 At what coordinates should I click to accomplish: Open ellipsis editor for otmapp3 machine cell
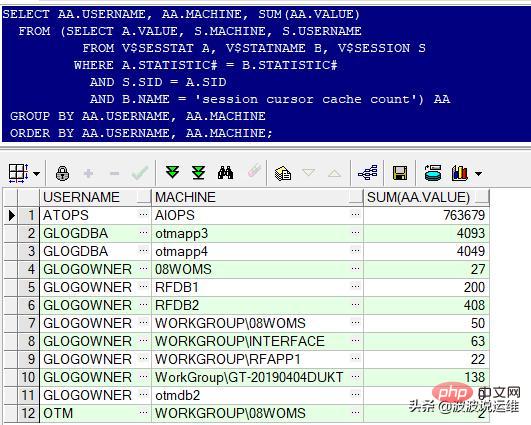(356, 233)
